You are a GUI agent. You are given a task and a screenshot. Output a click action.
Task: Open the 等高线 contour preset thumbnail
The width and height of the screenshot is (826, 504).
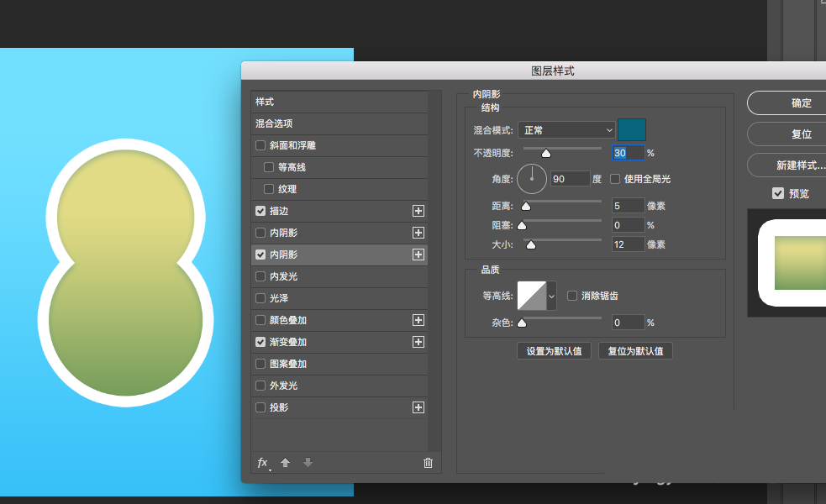(x=532, y=297)
